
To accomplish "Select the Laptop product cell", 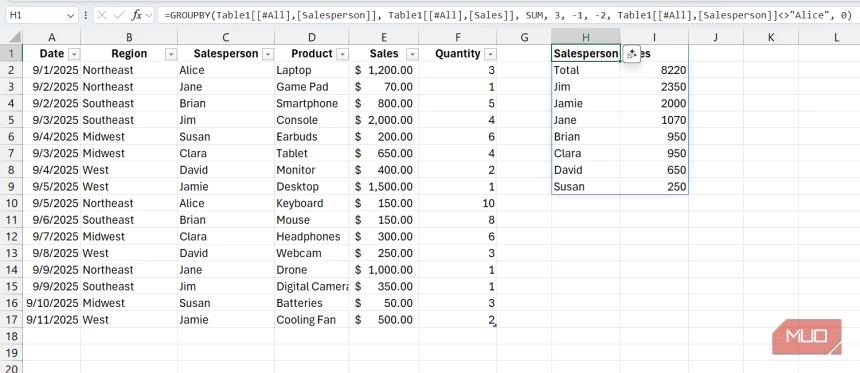I will (x=312, y=70).
